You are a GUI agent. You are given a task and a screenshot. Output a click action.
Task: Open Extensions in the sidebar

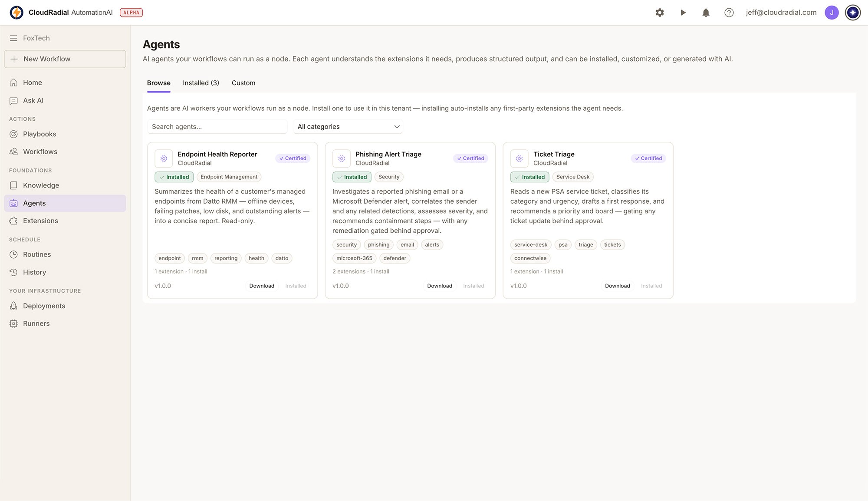tap(65, 221)
